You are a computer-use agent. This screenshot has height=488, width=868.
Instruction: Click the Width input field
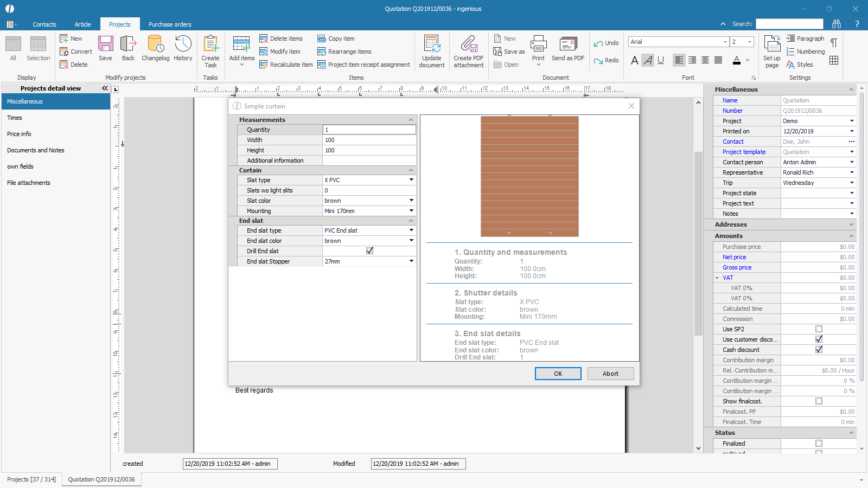tap(369, 140)
